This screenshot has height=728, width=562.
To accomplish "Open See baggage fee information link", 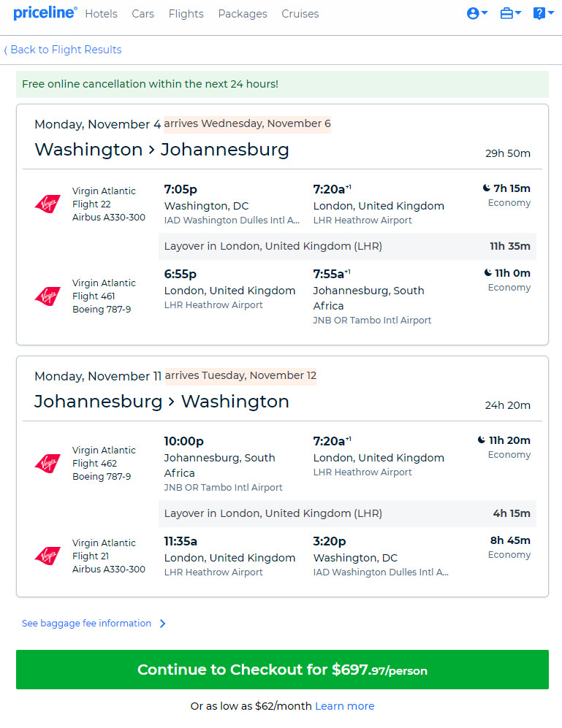I will 86,624.
